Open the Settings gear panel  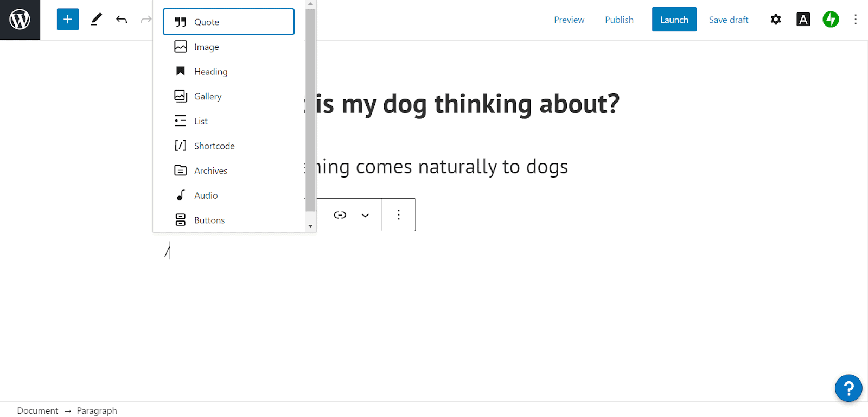776,20
